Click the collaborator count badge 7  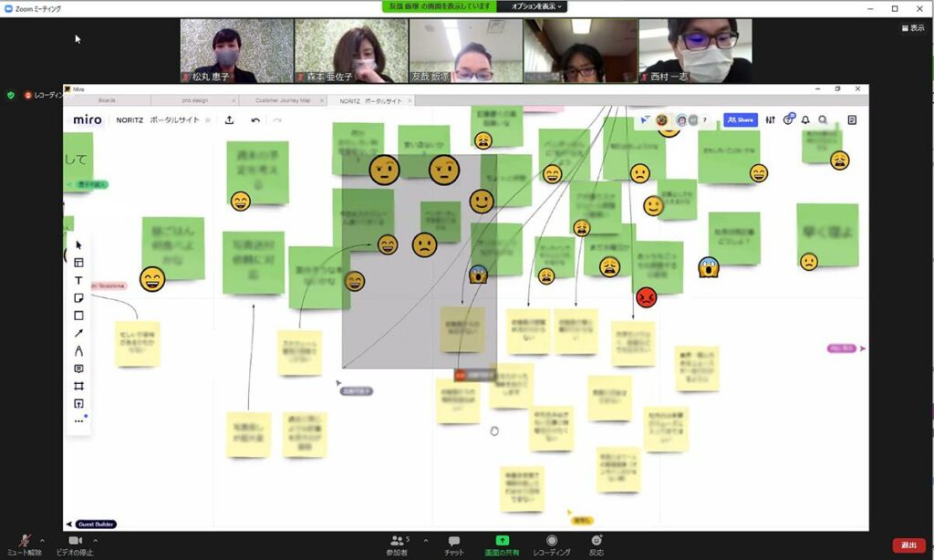point(705,120)
